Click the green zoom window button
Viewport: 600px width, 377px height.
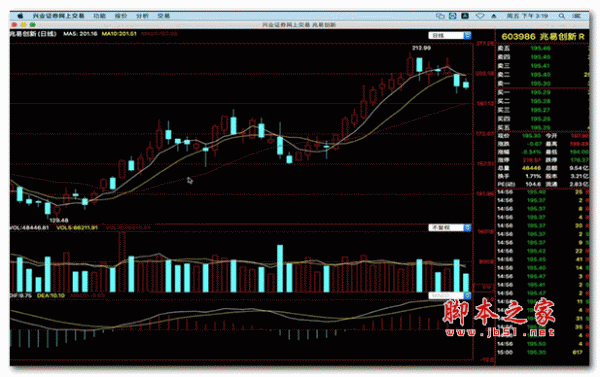[x=33, y=24]
